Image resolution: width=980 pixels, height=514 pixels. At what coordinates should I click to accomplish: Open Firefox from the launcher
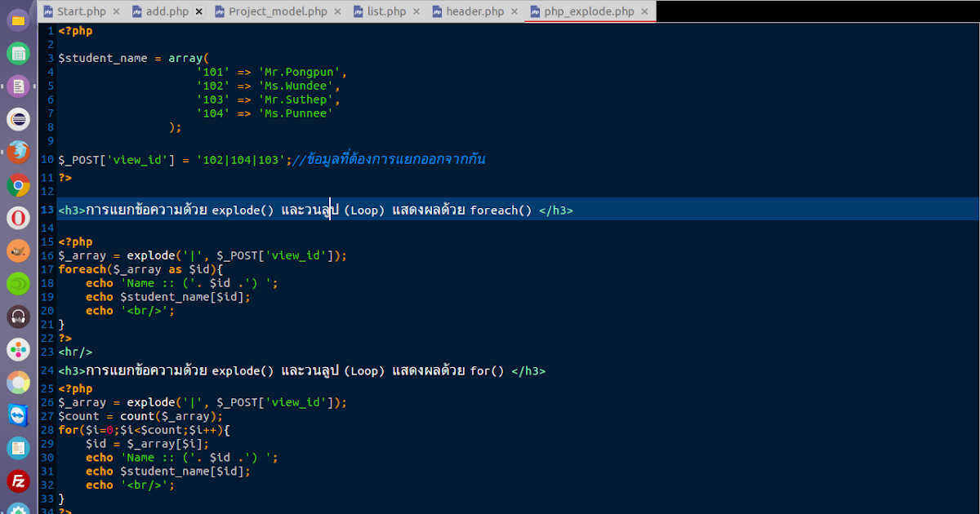pos(18,151)
